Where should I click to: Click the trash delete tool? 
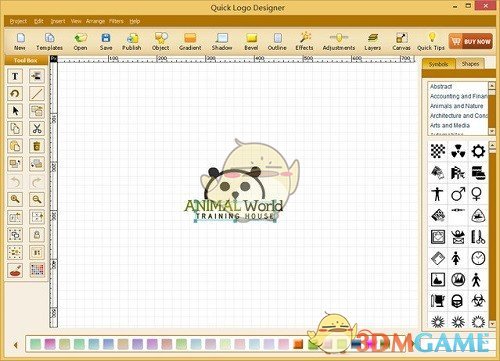click(37, 146)
